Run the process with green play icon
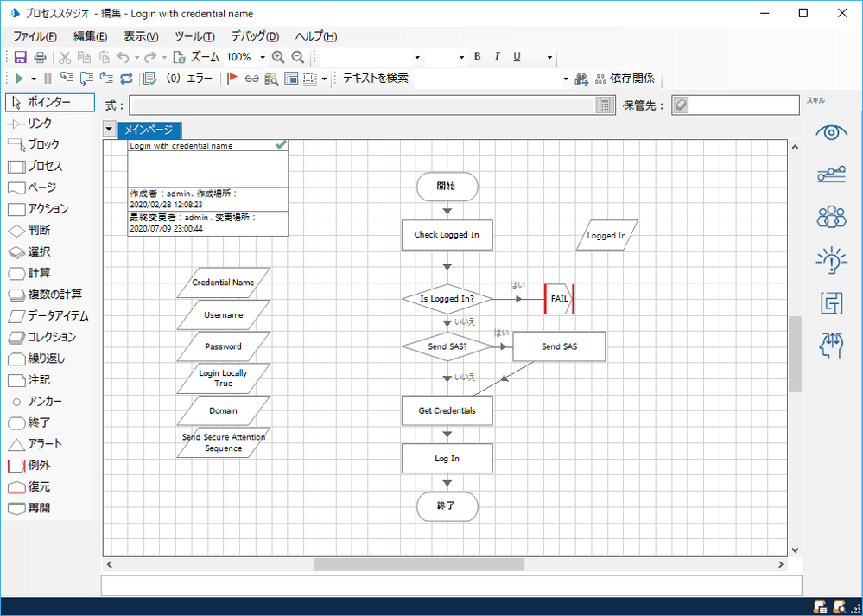 (20, 78)
